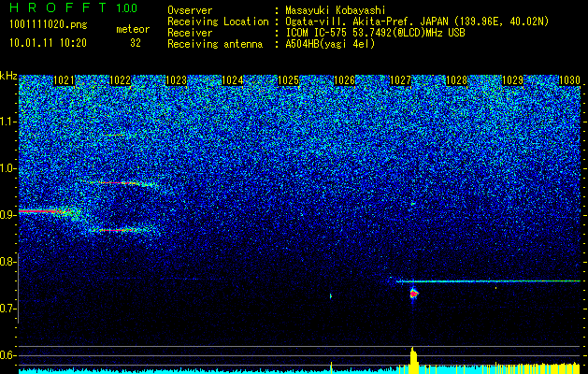
Task: Click the A504HB(yagi 4el) antenna text
Action: tap(330, 44)
